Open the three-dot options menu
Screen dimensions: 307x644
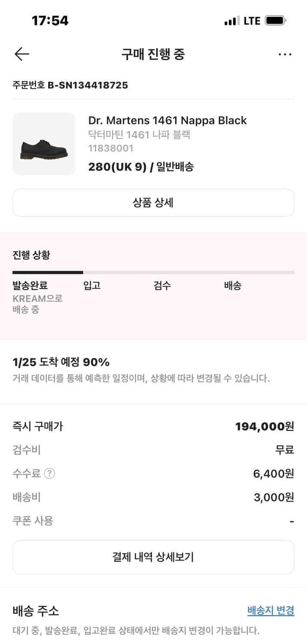click(x=285, y=54)
